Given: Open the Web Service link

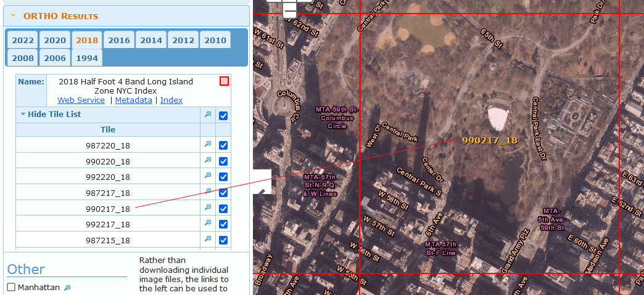Looking at the screenshot, I should [81, 100].
